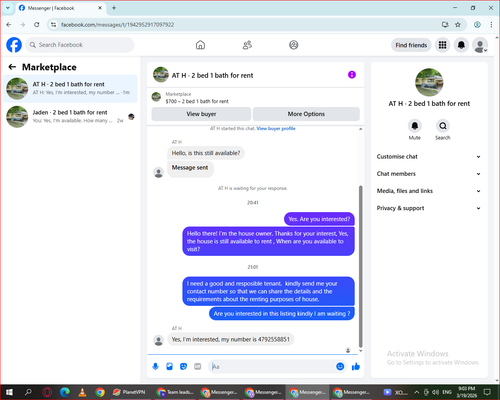Open the emoji picker icon
This screenshot has height=400, width=500.
pyautogui.click(x=340, y=367)
